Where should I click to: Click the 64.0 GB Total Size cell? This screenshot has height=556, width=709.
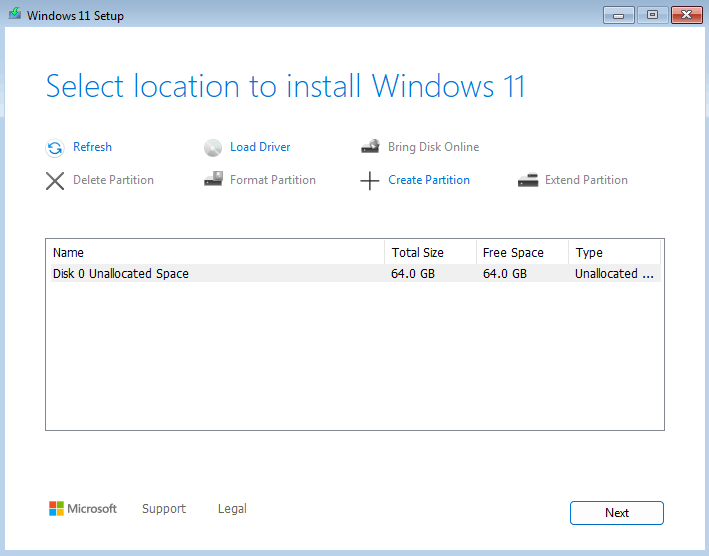pyautogui.click(x=413, y=273)
